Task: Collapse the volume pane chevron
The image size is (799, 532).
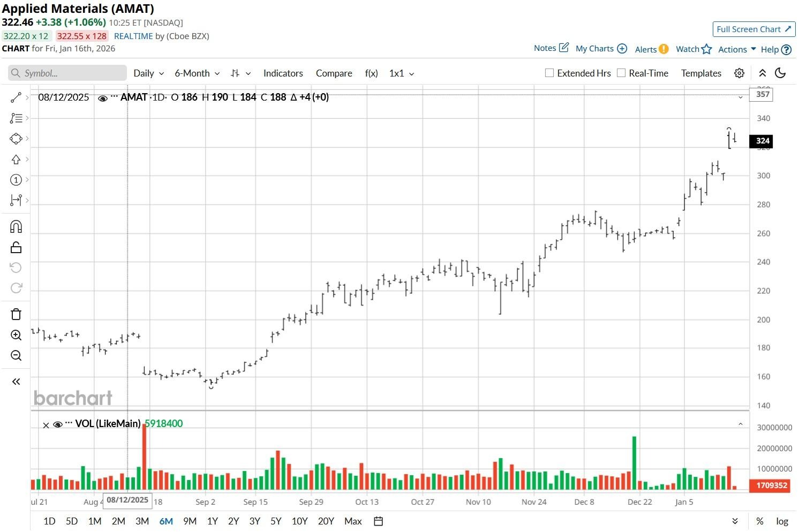Action: point(741,424)
